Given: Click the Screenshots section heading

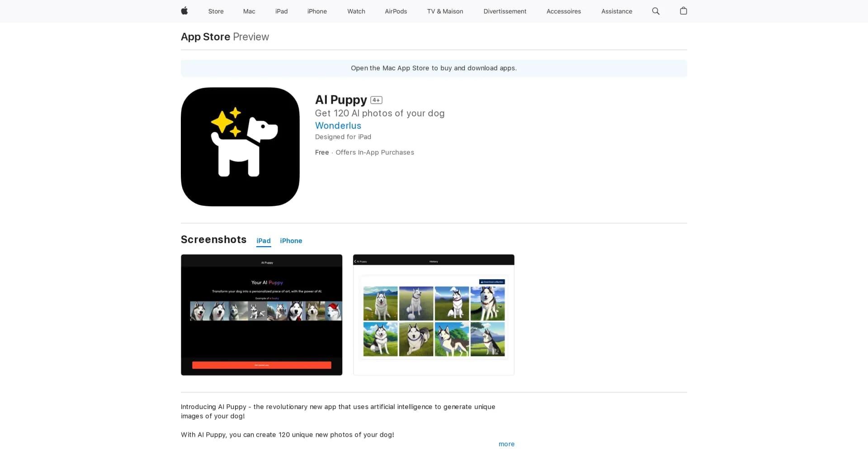Looking at the screenshot, I should point(213,239).
